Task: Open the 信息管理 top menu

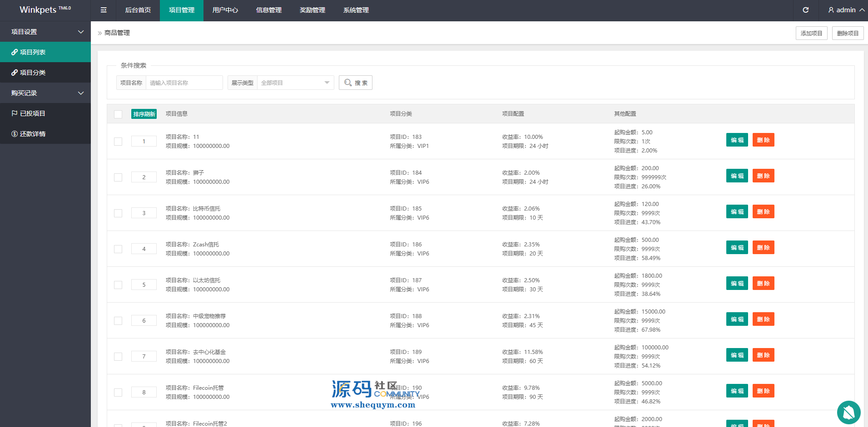Action: pos(269,10)
